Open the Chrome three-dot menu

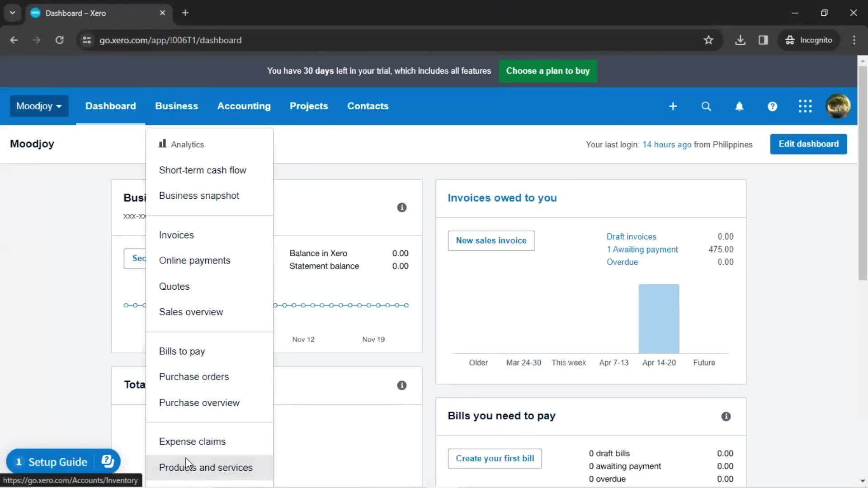coord(854,40)
